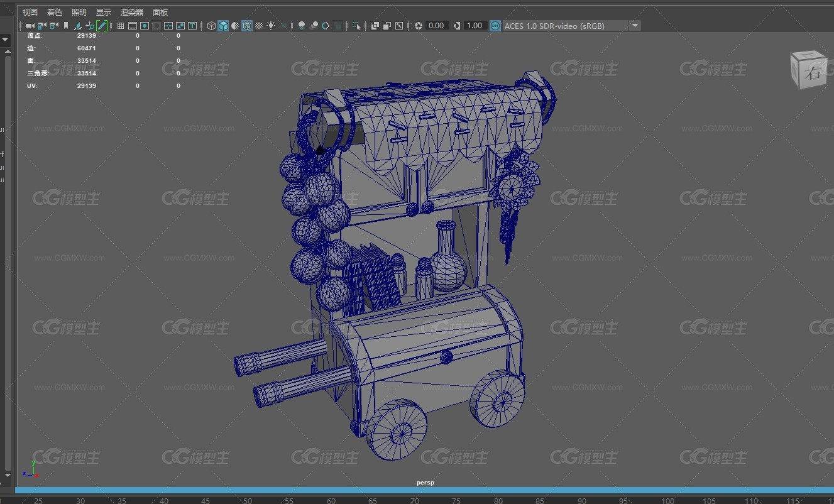
Task: Click the dimmed Gate Mask icon
Action: tap(156, 26)
